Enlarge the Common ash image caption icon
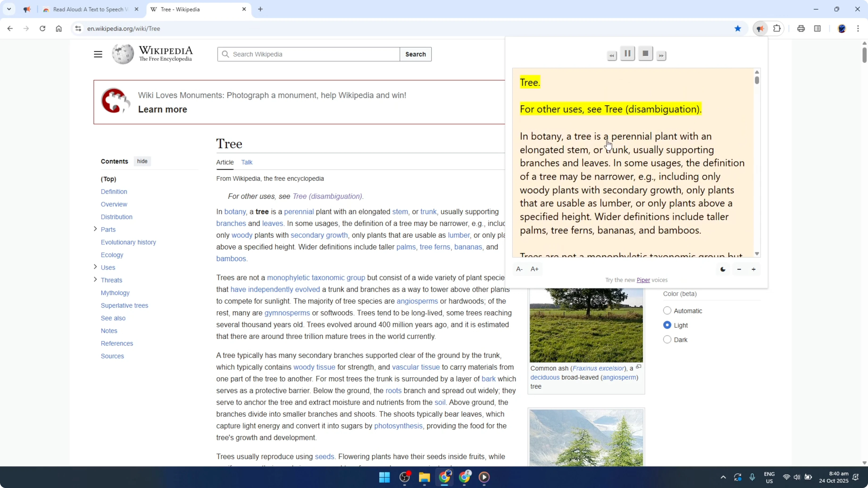The height and width of the screenshot is (488, 868). (x=638, y=367)
